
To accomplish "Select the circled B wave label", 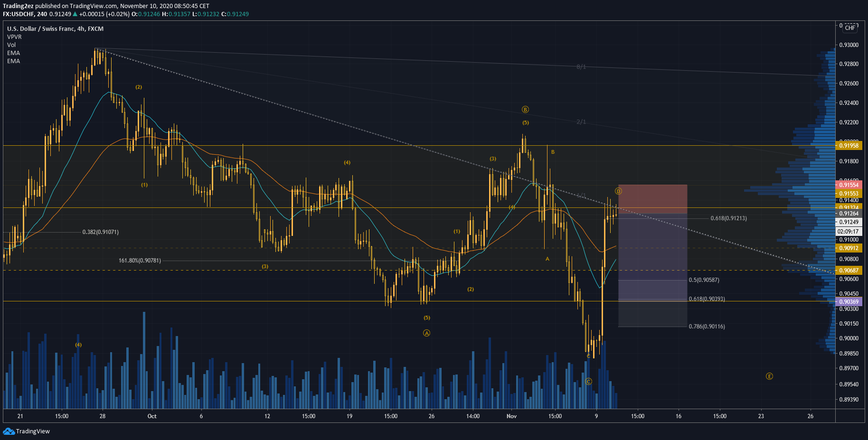I will tap(525, 110).
